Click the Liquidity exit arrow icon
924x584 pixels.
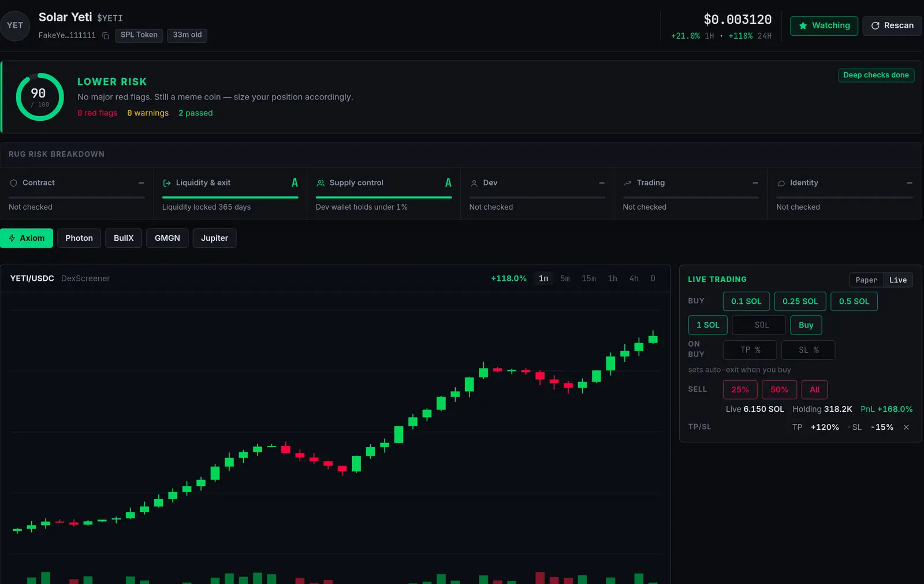(x=167, y=183)
